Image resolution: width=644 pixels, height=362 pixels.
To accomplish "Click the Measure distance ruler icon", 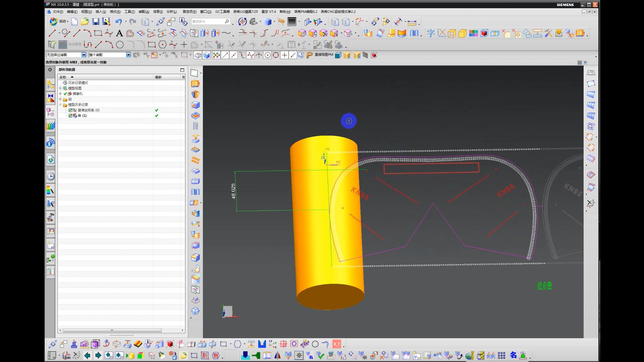I will click(412, 22).
